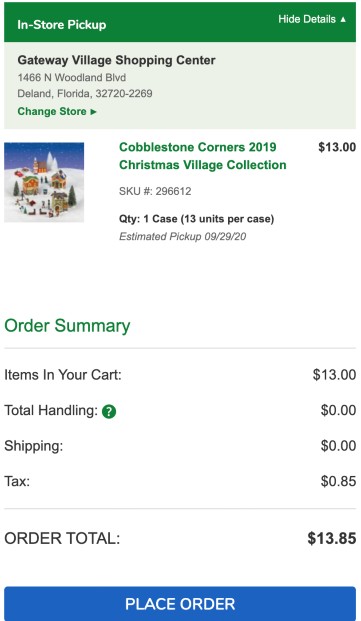Click the Tax amount $0.85
Screen dimensions: 361x621
pos(338,481)
